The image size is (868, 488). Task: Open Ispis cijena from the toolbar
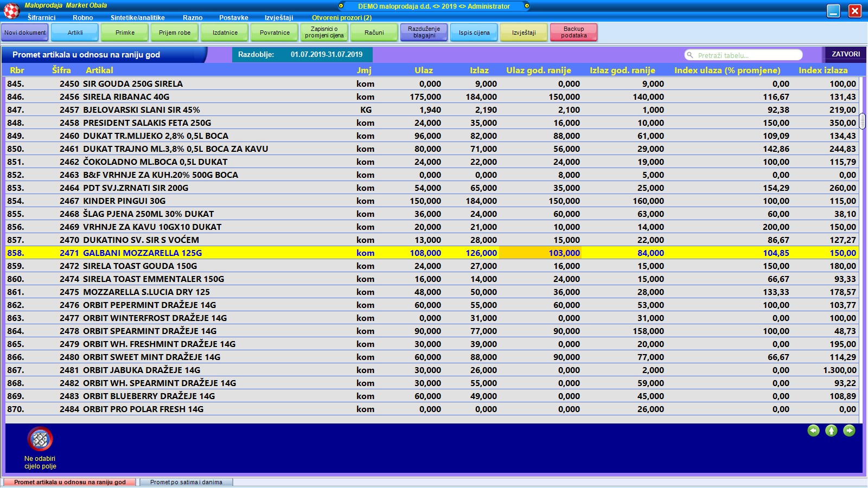tap(474, 33)
